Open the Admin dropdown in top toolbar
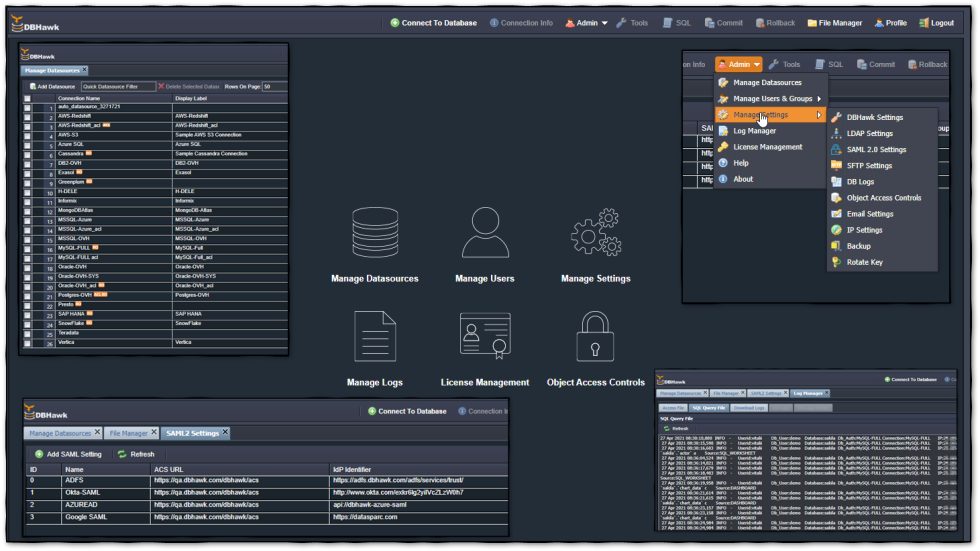Image resolution: width=980 pixels, height=551 pixels. 586,23
